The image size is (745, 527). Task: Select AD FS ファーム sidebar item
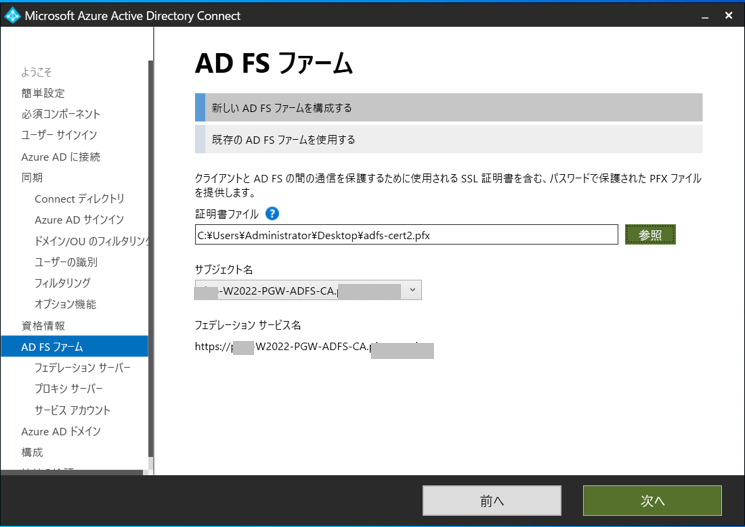(x=74, y=346)
